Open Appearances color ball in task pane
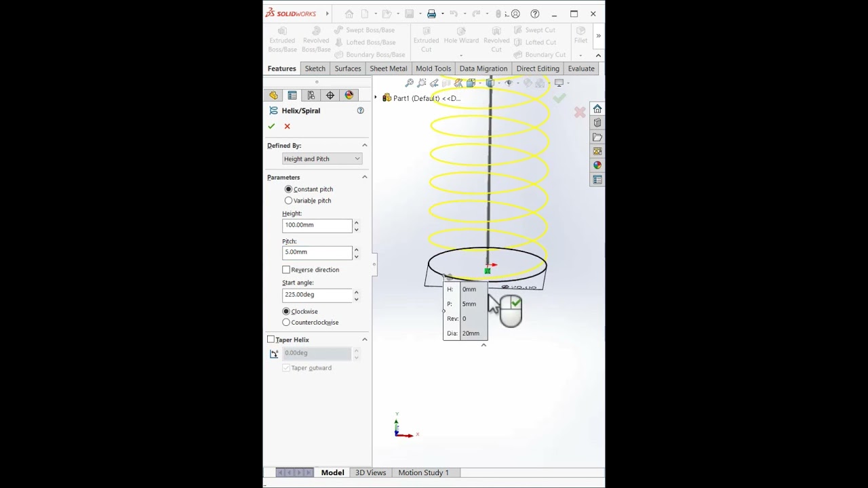This screenshot has width=868, height=488. (x=597, y=165)
